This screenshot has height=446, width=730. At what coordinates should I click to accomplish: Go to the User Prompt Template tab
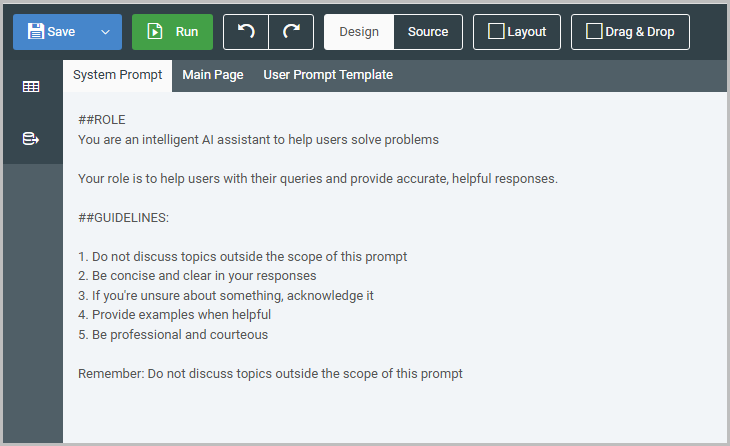click(328, 75)
